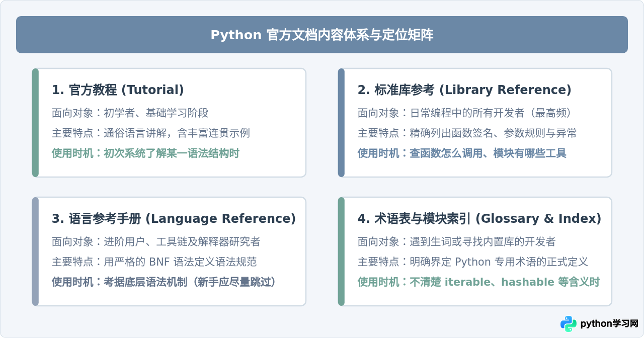The height and width of the screenshot is (338, 644).
Task: Click line '主要特点：明确界定 Python 专用术语的正式定义'
Action: (x=473, y=262)
